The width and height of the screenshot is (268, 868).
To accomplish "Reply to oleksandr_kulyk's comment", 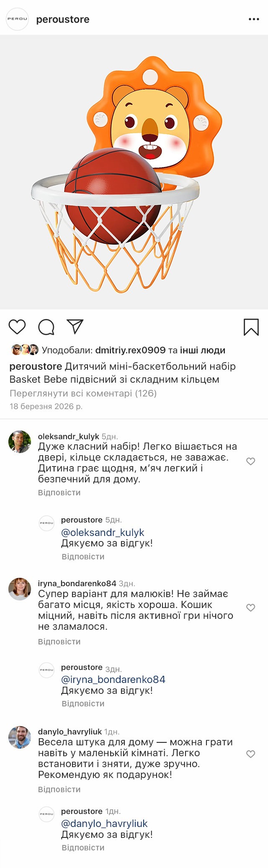I will pos(59,492).
